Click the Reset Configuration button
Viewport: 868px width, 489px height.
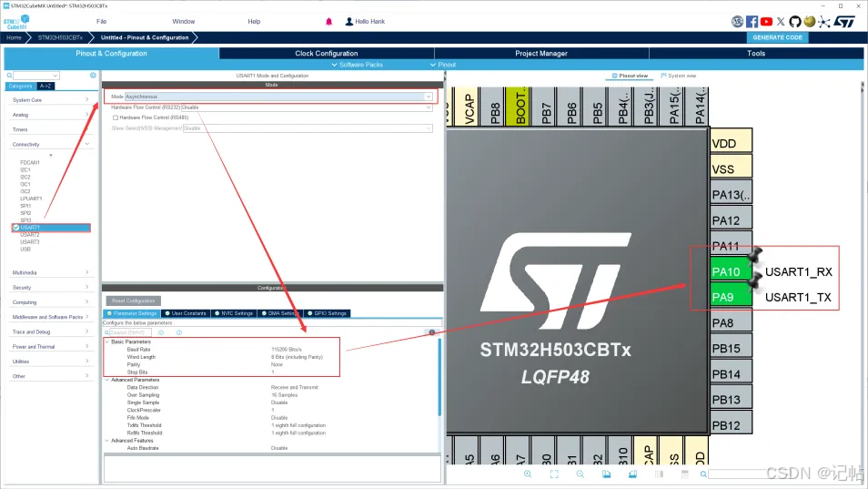(134, 301)
